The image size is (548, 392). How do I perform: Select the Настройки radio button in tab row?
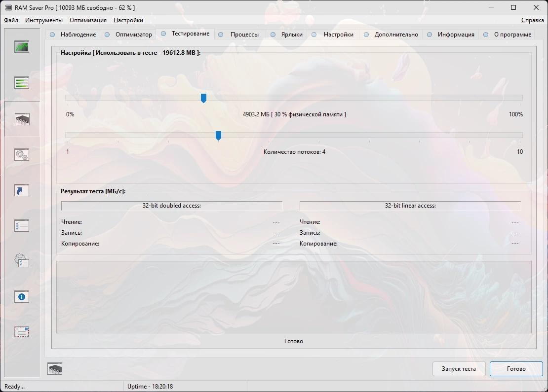[314, 35]
